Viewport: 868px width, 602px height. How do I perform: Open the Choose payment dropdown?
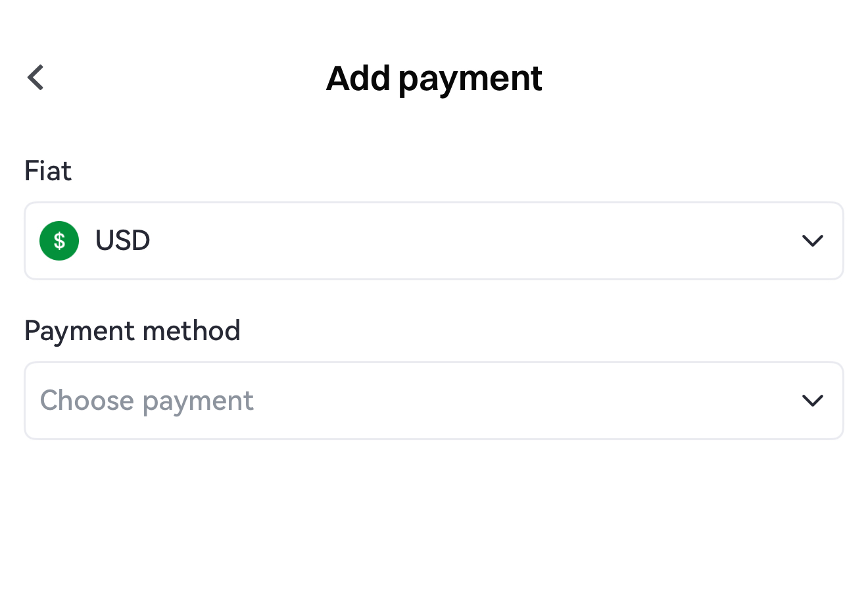[434, 401]
